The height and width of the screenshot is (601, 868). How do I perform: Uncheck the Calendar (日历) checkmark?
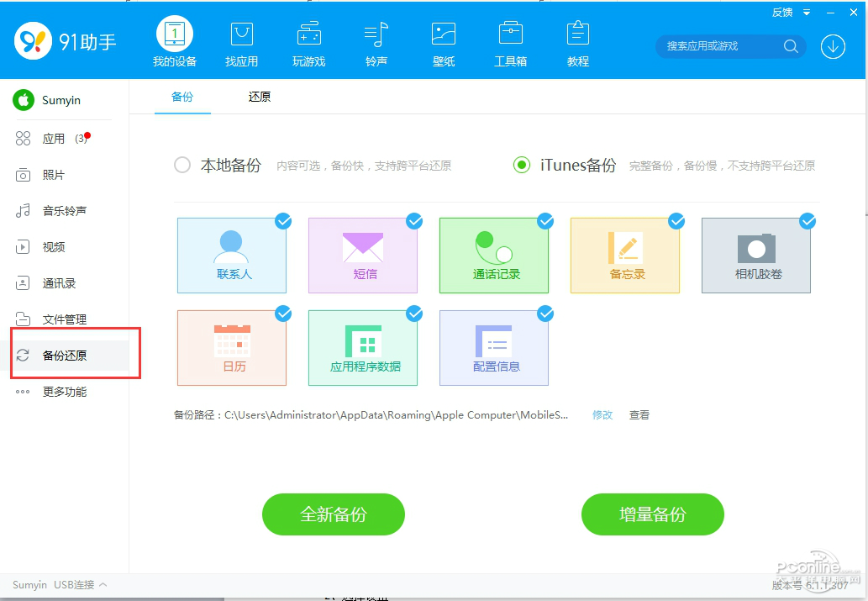[x=283, y=314]
